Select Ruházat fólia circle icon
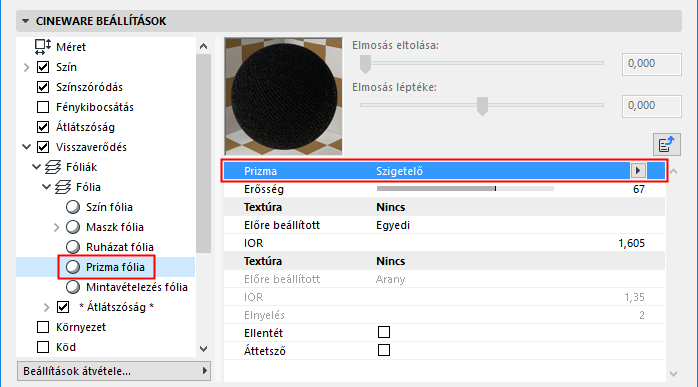Screen dimensions: 698x387 click(73, 247)
